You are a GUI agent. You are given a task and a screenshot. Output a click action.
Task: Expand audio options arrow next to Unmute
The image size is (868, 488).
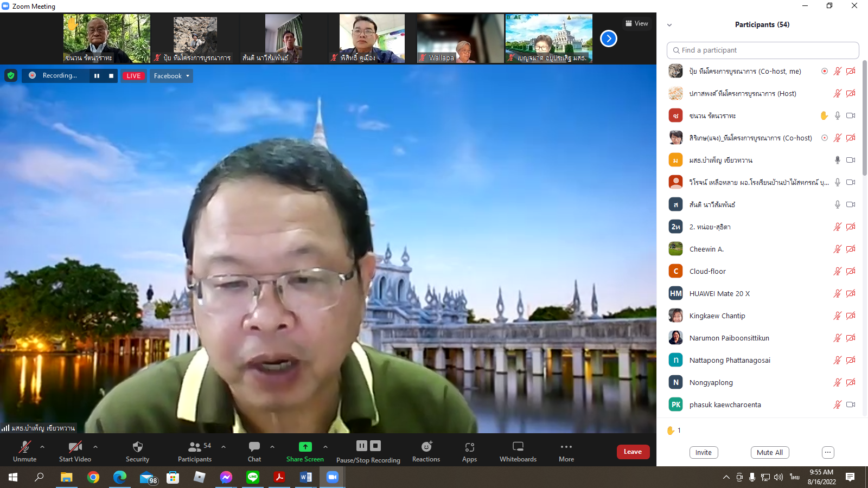point(42,447)
